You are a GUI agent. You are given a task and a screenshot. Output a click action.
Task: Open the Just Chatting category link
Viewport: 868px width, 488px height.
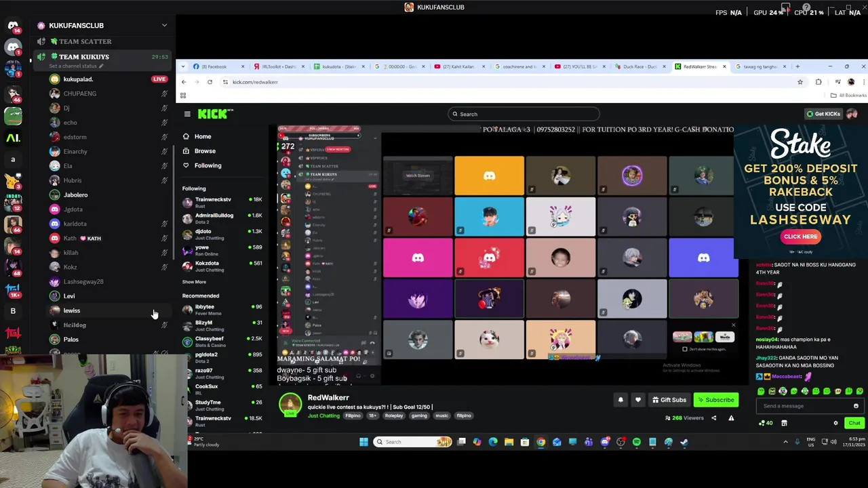point(323,415)
